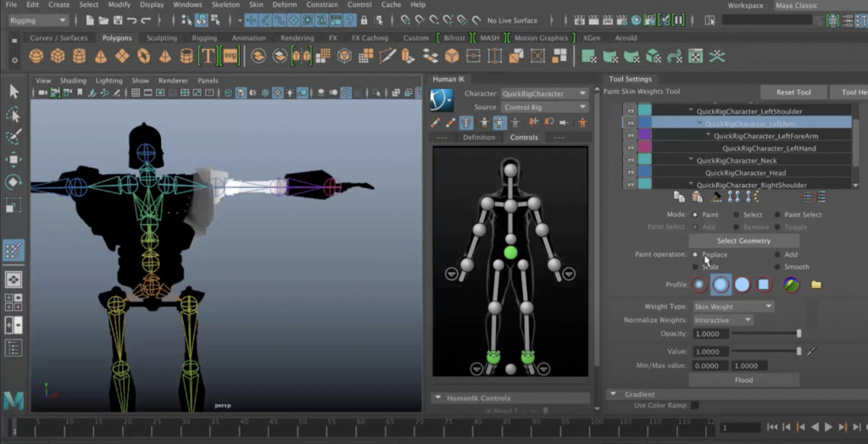Click the Mirror geometry shelf icon
Viewport: 868px width, 444px height.
coord(301,56)
